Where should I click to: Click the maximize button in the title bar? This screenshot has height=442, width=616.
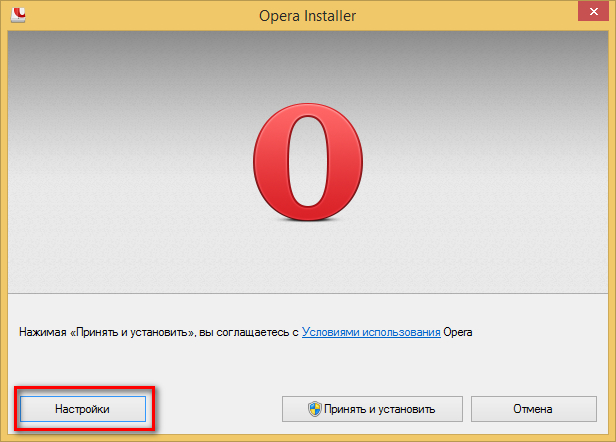click(x=546, y=13)
